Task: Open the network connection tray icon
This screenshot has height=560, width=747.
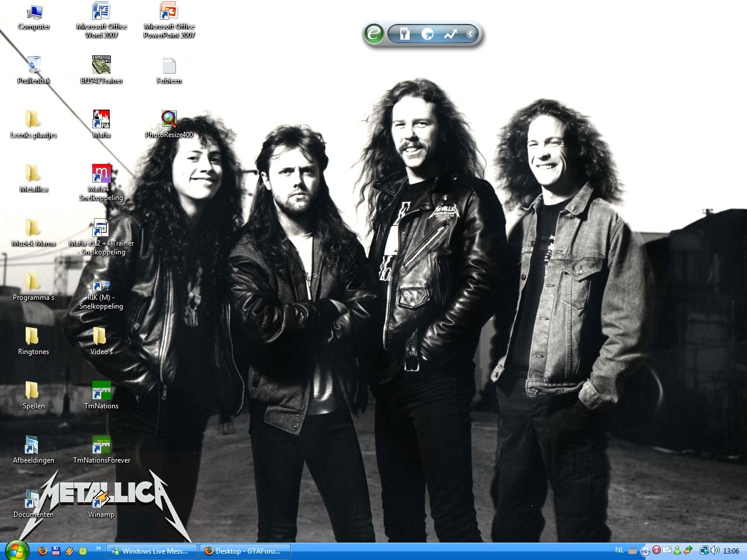Action: tap(704, 550)
